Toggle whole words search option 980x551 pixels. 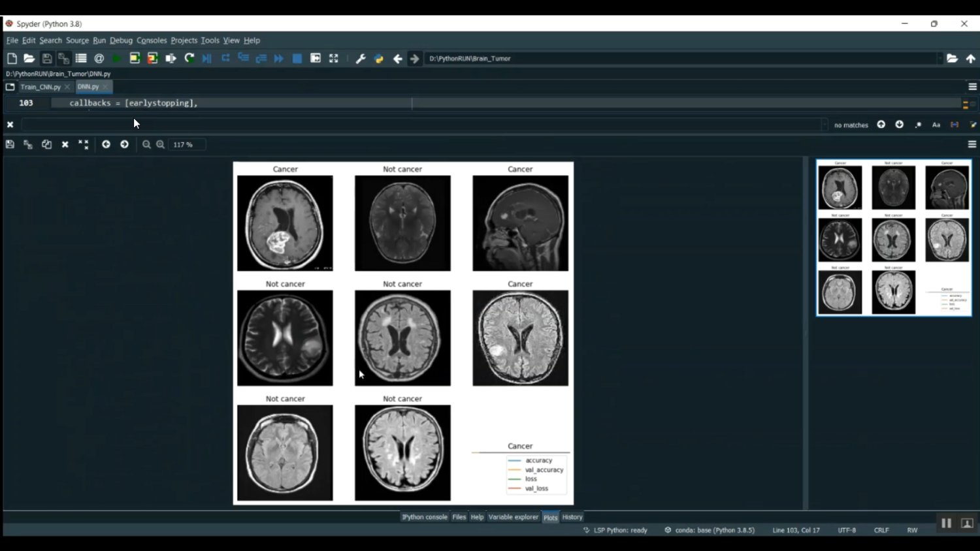[955, 125]
